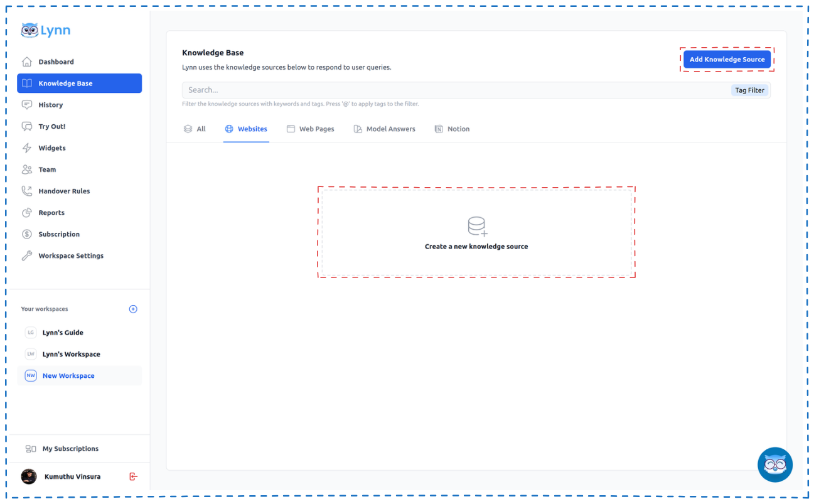Click Create a new knowledge source
Viewport: 814px width, 504px height.
(x=476, y=232)
